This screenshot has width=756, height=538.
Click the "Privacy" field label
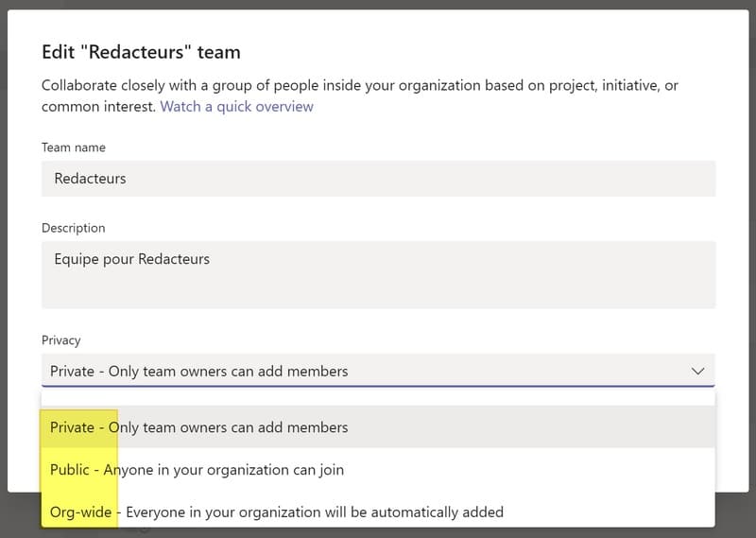point(61,339)
